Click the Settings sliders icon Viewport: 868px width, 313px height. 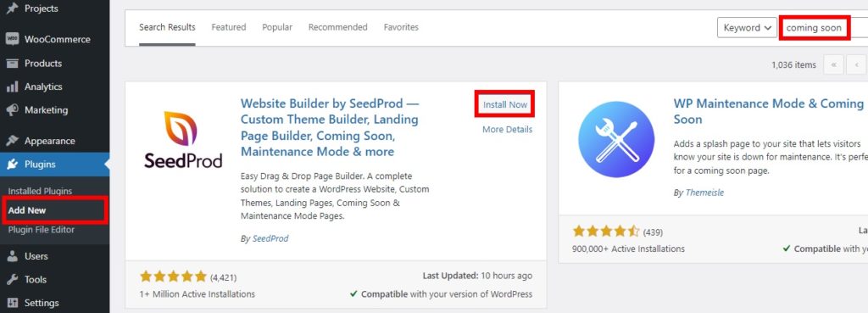(12, 303)
